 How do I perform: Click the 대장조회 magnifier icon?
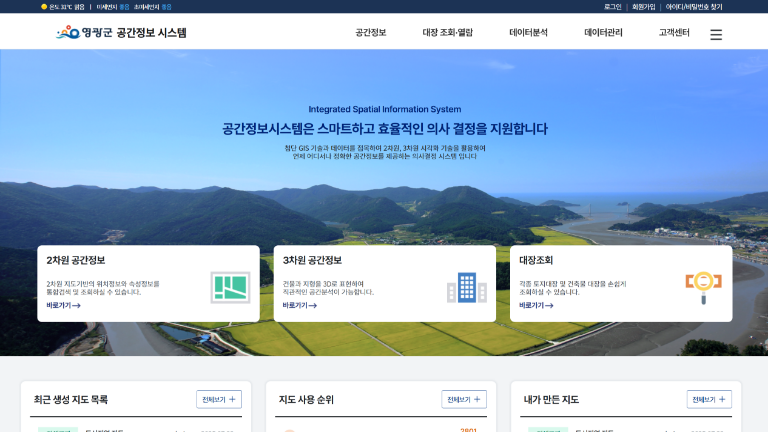click(x=703, y=286)
